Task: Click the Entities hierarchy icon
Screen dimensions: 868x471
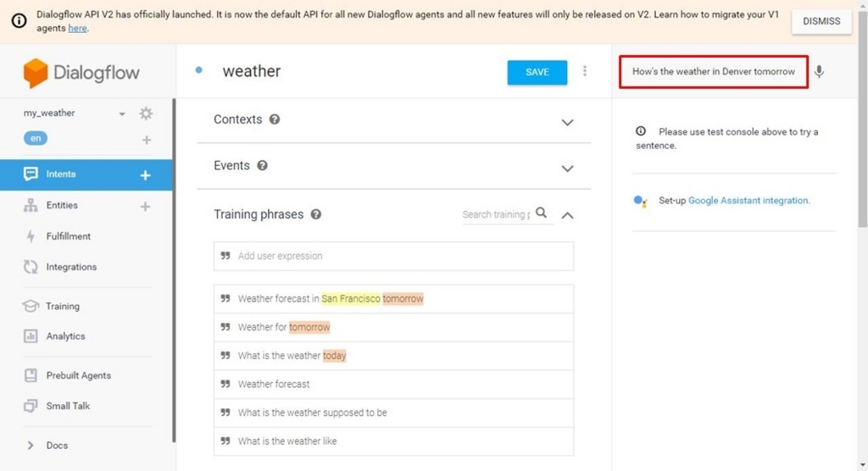Action: tap(31, 205)
